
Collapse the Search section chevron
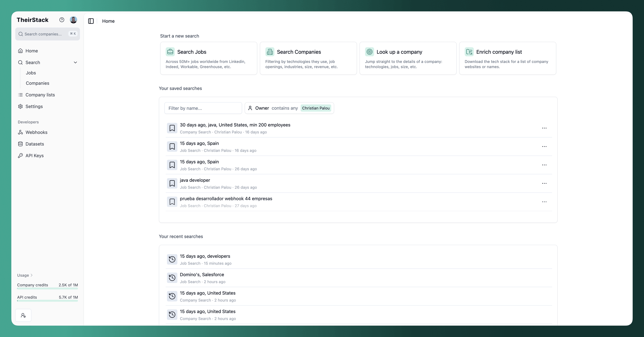click(x=75, y=63)
